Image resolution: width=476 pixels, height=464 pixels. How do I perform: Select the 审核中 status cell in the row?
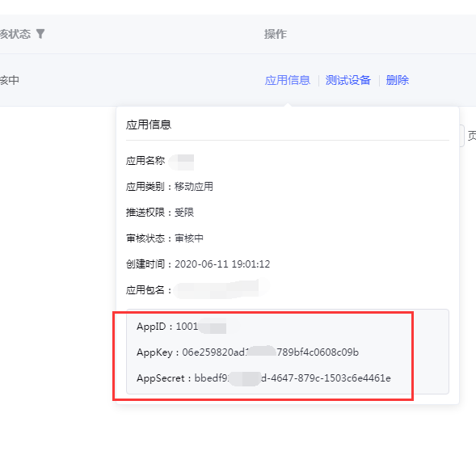(x=10, y=80)
